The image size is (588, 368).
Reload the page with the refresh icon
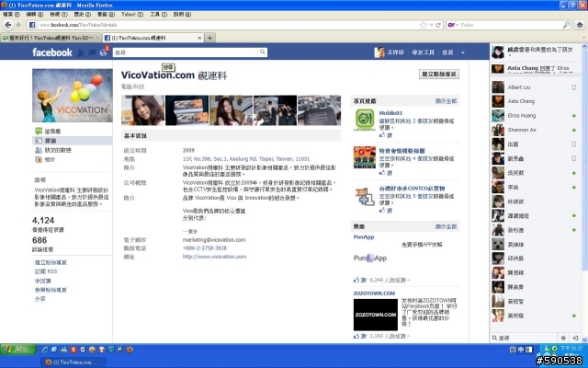(438, 25)
